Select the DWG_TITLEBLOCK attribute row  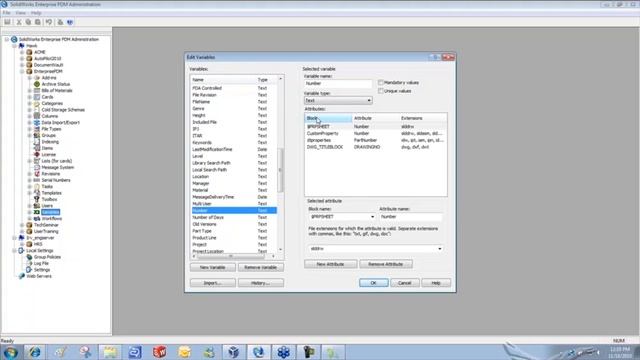click(376, 147)
